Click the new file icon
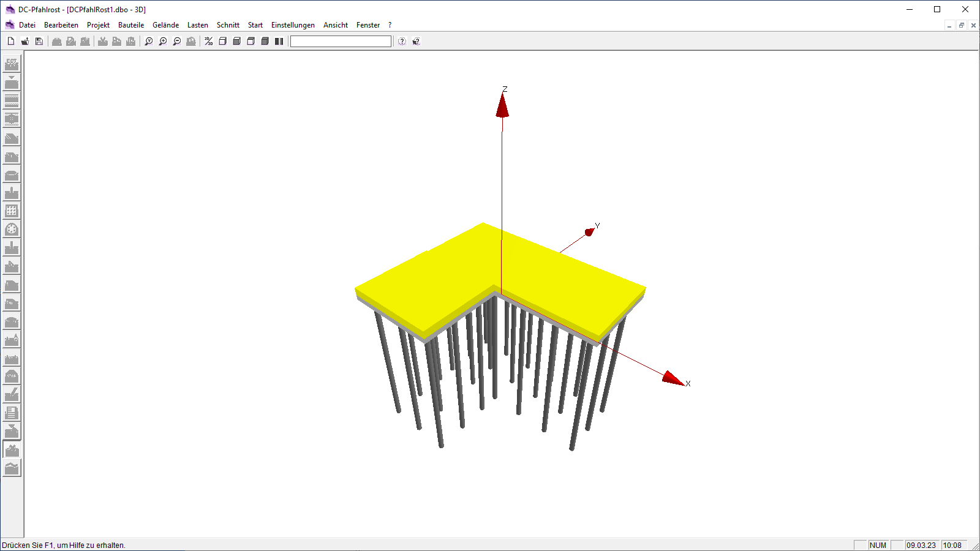This screenshot has height=551, width=980. pyautogui.click(x=11, y=42)
